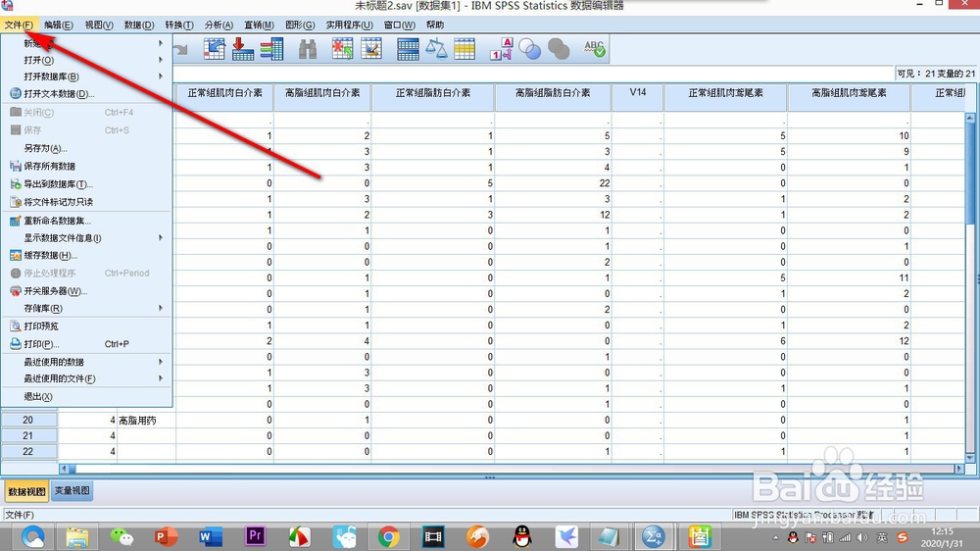Click the volume icon in system tray
Screen dimensions: 980x551
(862, 537)
